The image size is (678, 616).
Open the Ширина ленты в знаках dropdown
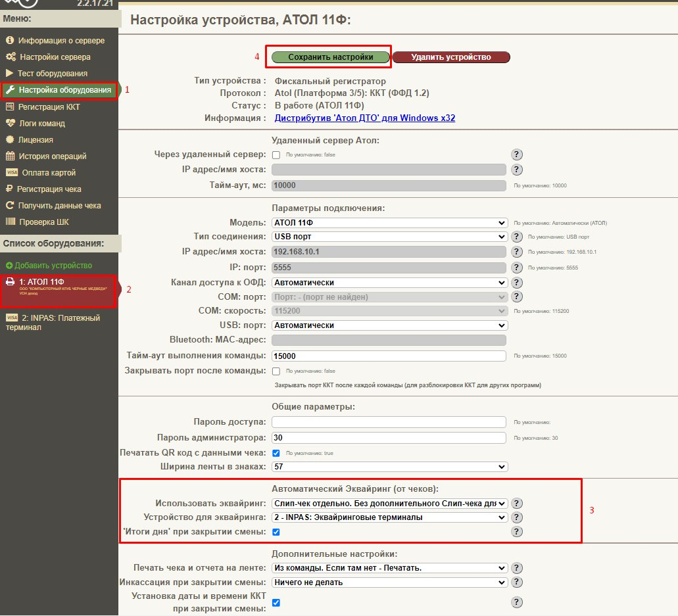pos(389,467)
